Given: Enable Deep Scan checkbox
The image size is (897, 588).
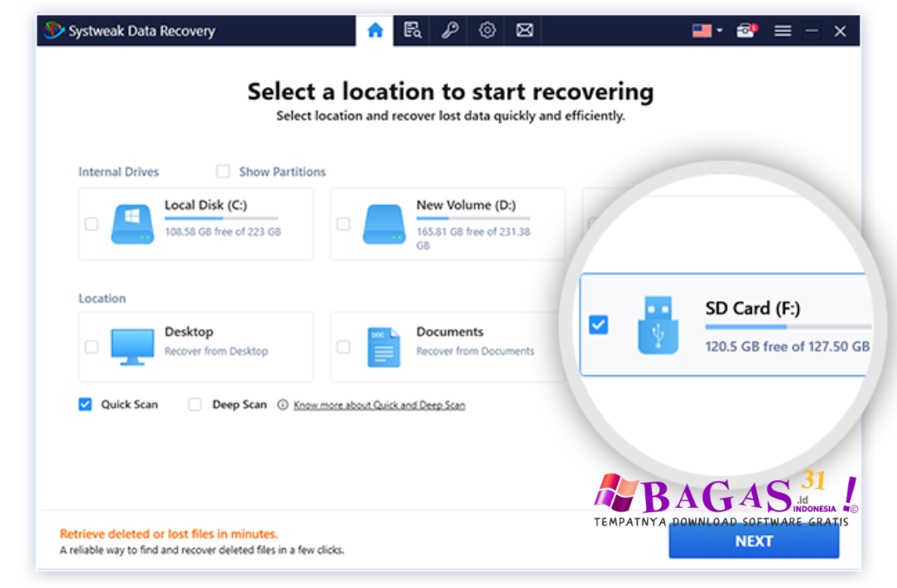Looking at the screenshot, I should [x=195, y=405].
